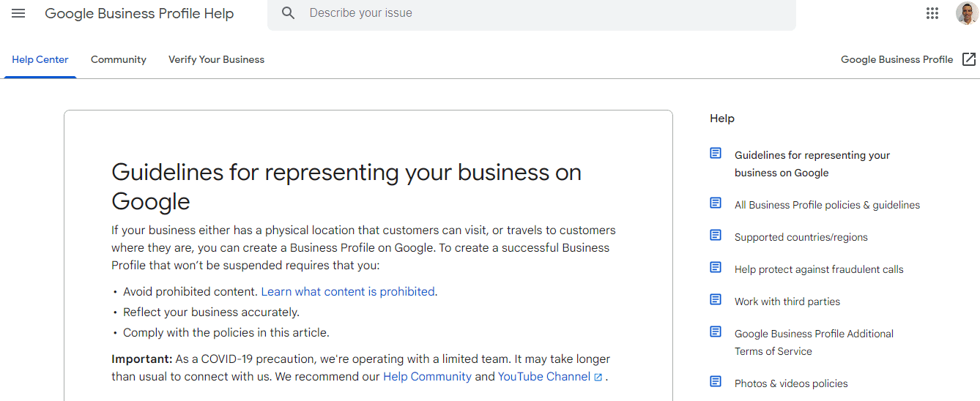Open the Supported countries/regions article
The height and width of the screenshot is (401, 980).
coord(801,237)
